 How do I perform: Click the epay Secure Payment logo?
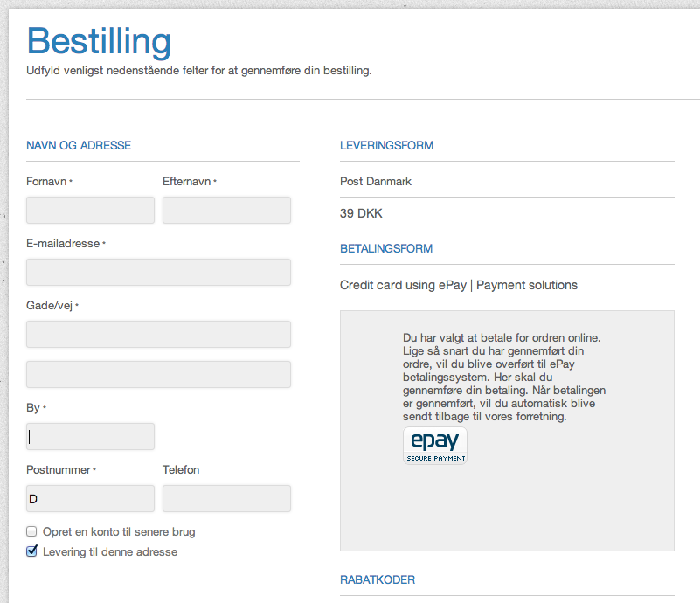[x=435, y=446]
